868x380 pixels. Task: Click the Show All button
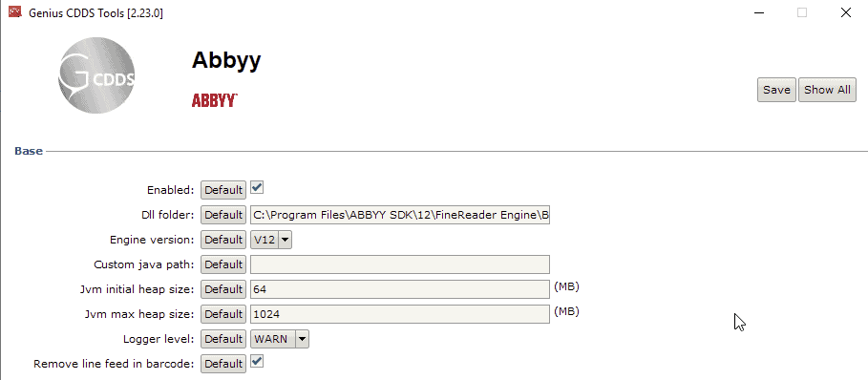[827, 90]
